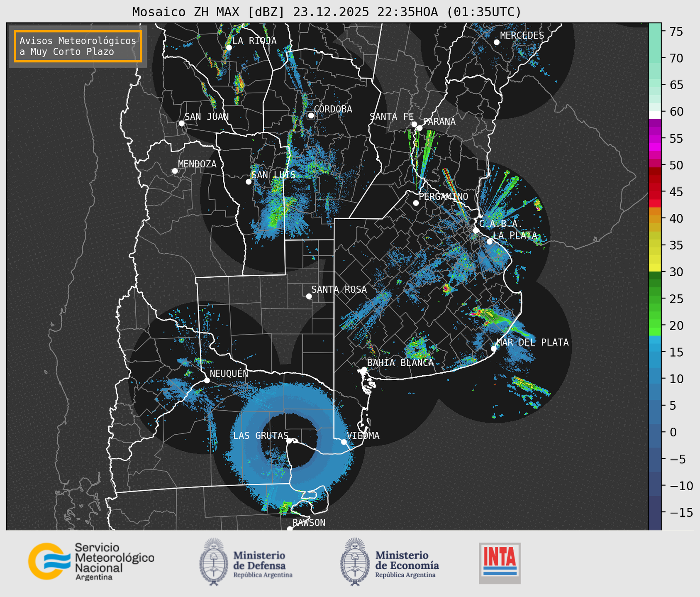Click the MAR DEL PLATA map label
The height and width of the screenshot is (597, 700).
[532, 342]
